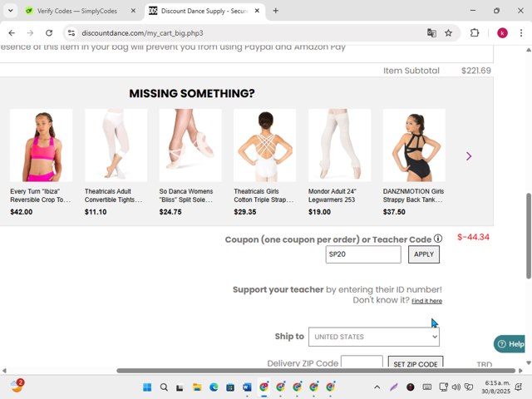532x399 pixels.
Task: Click the SET ZIP CODE button
Action: point(416,362)
